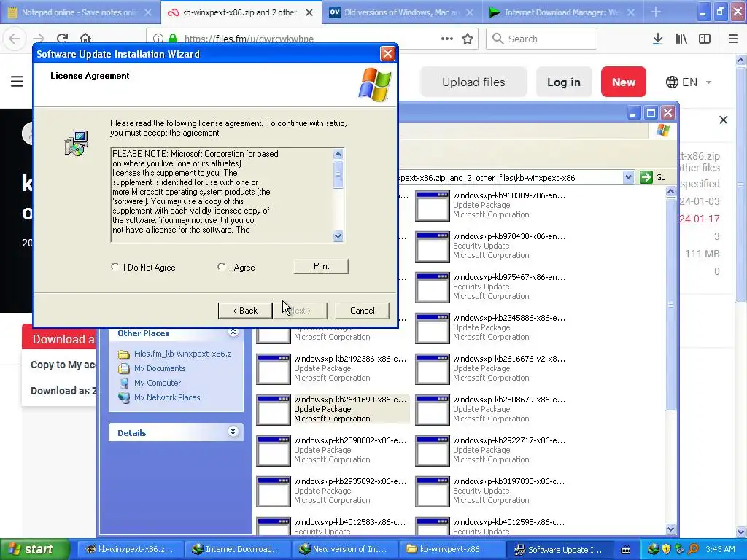Screen dimensions: 747x560
Task: Select the I Agree radio button
Action: 222,267
